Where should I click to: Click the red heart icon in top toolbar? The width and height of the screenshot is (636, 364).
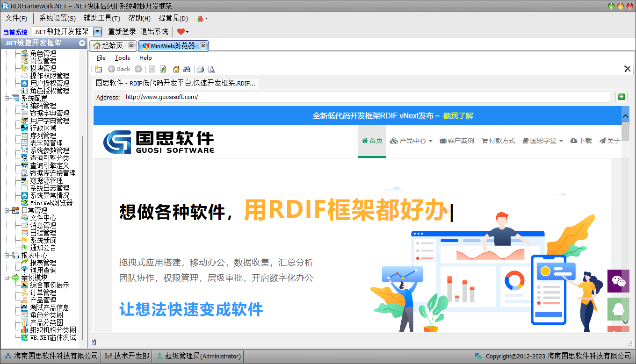point(181,32)
